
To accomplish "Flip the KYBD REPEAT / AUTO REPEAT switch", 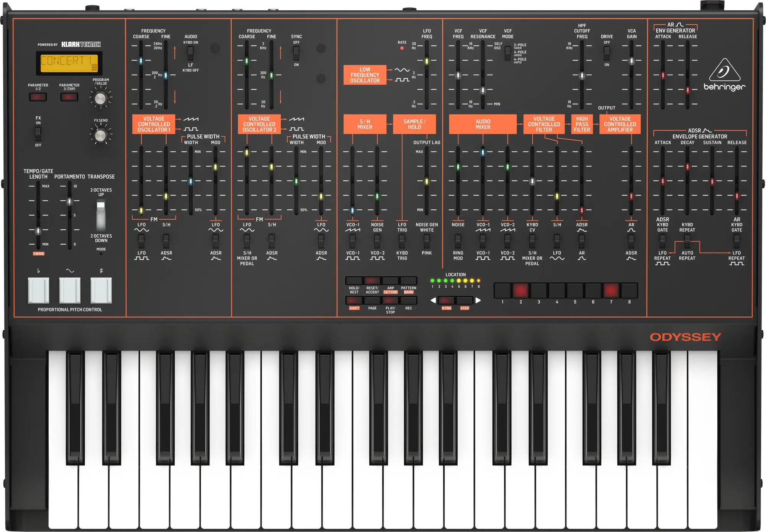I will coord(687,241).
